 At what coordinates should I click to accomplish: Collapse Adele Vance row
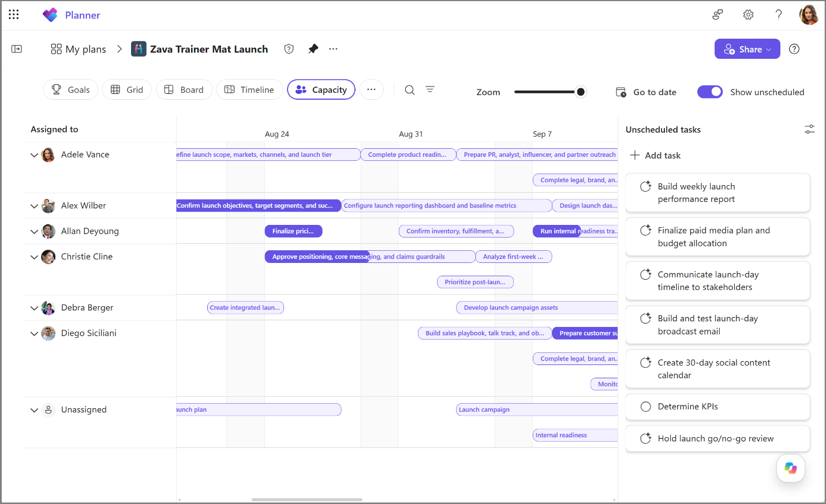point(34,155)
